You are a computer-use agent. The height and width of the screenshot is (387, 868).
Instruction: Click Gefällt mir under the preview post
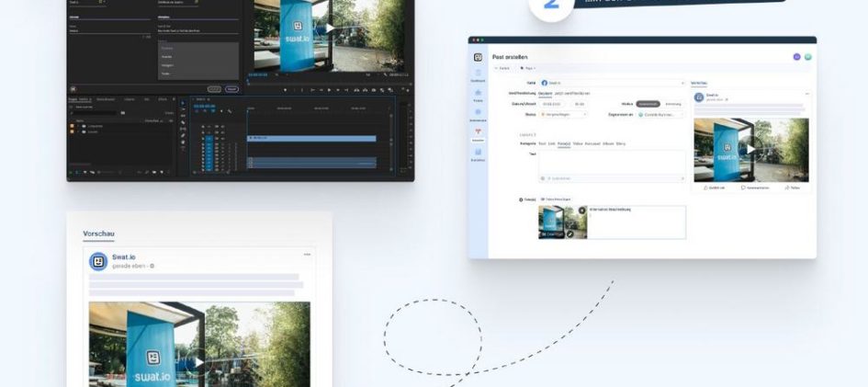pos(714,188)
